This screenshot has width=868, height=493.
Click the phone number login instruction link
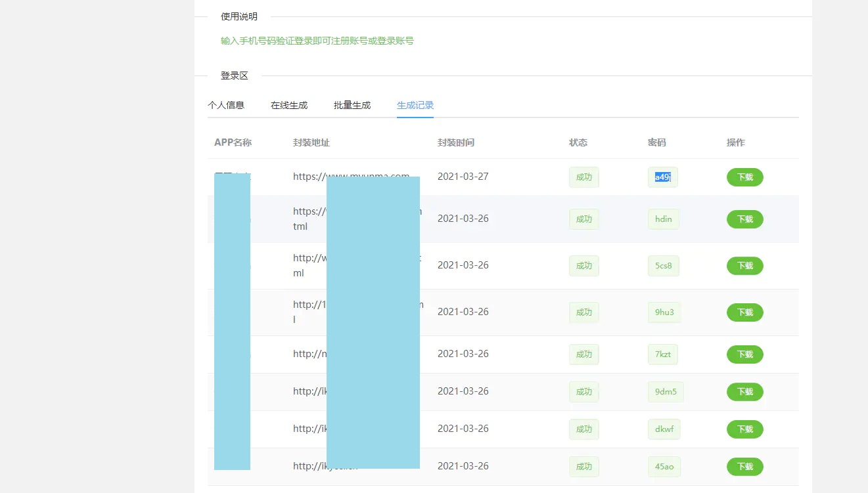[x=317, y=40]
